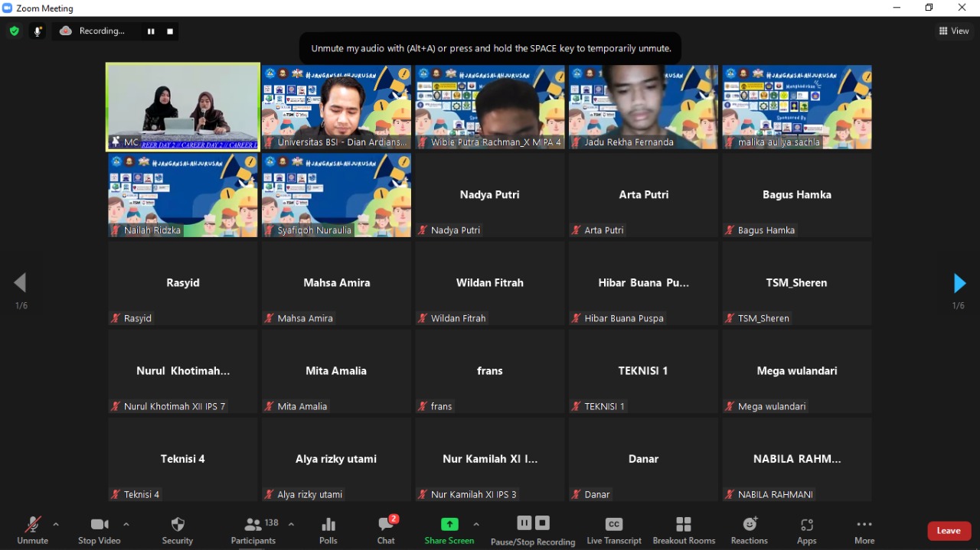This screenshot has height=550, width=980.
Task: Pause the recording from the top bar
Action: (x=151, y=31)
